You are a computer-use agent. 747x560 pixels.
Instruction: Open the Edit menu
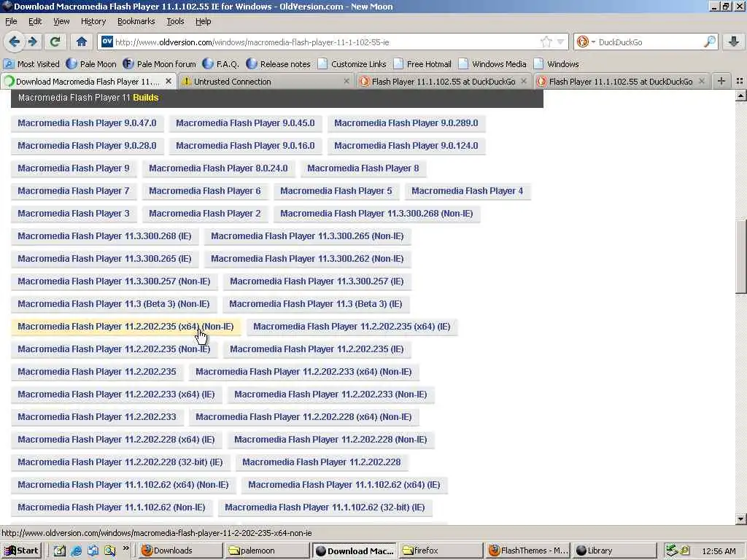point(35,21)
